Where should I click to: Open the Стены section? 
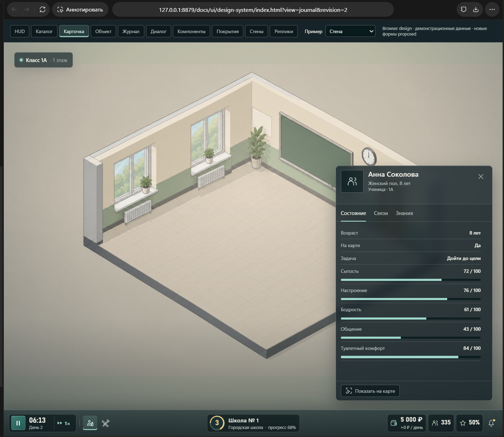(x=257, y=31)
